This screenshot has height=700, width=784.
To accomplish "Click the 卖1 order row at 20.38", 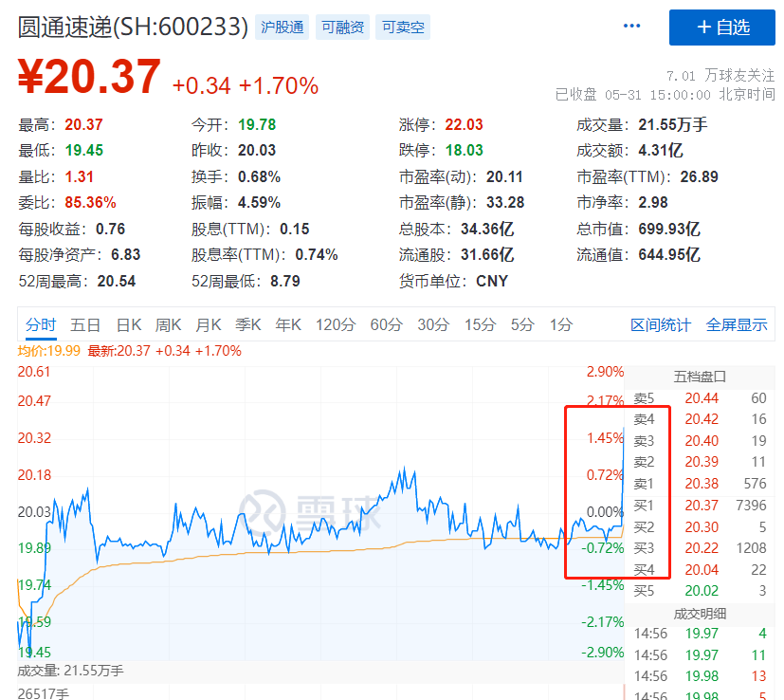I will tap(700, 484).
